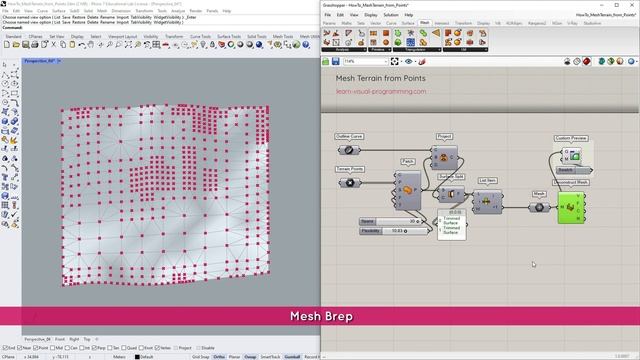
Task: Click the New file icon in Rhino toolbar
Action: (x=7, y=45)
